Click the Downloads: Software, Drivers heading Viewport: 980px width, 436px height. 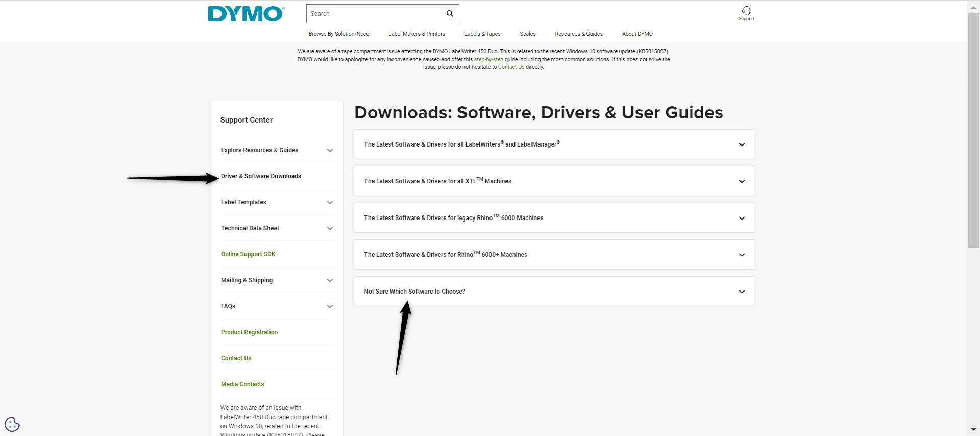click(538, 112)
